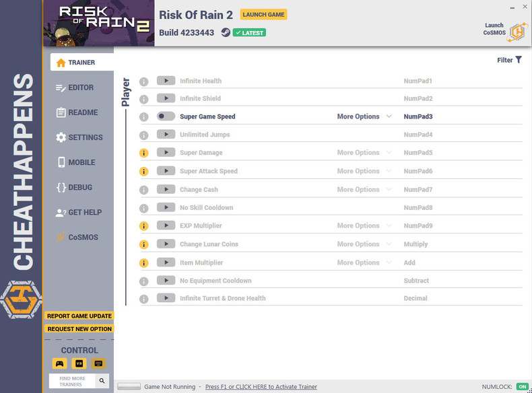Show info for Infinite Health cheat
The width and height of the screenshot is (532, 393).
pos(144,81)
